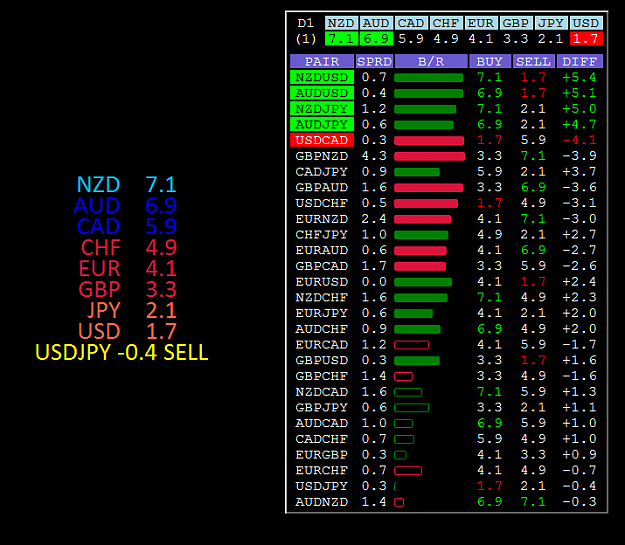This screenshot has width=625, height=545.
Task: Click the SELL column header
Action: coord(534,61)
